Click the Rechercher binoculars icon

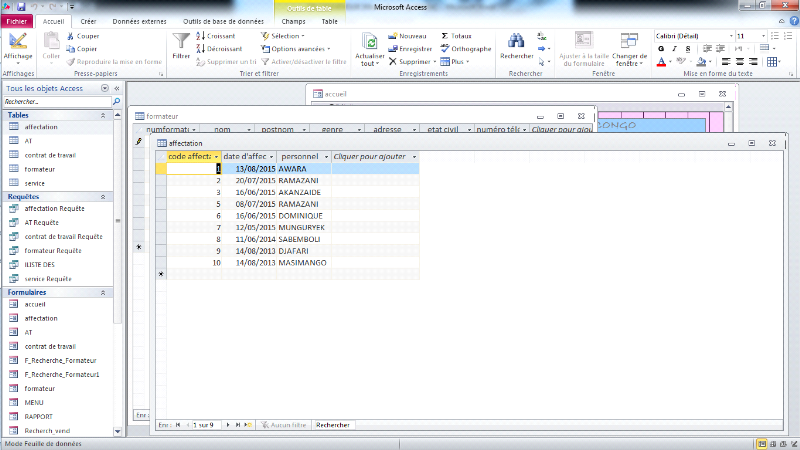516,41
